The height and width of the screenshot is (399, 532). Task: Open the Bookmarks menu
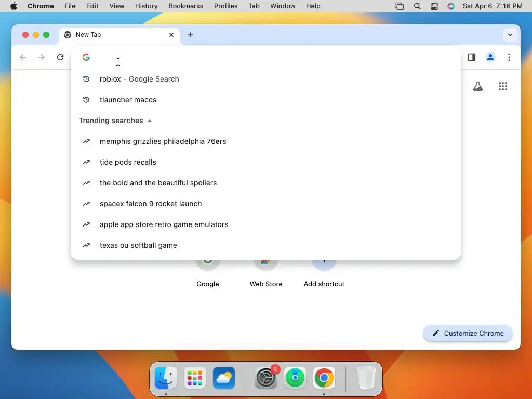pyautogui.click(x=185, y=6)
